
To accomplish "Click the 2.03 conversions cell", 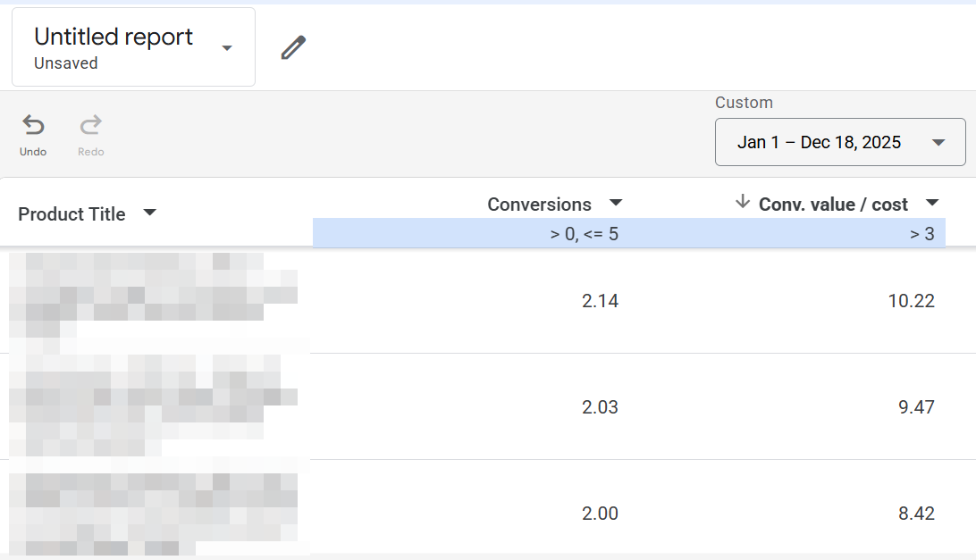I will coord(600,407).
